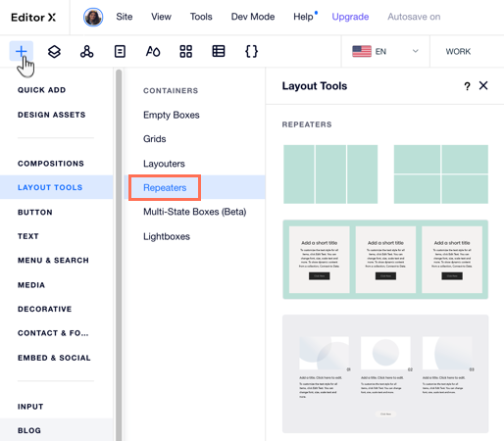Click the Upgrade link
This screenshot has height=441, width=504.
[350, 17]
